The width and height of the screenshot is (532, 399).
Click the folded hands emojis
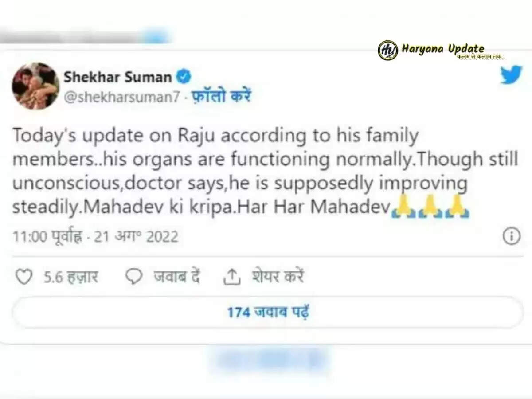point(430,207)
